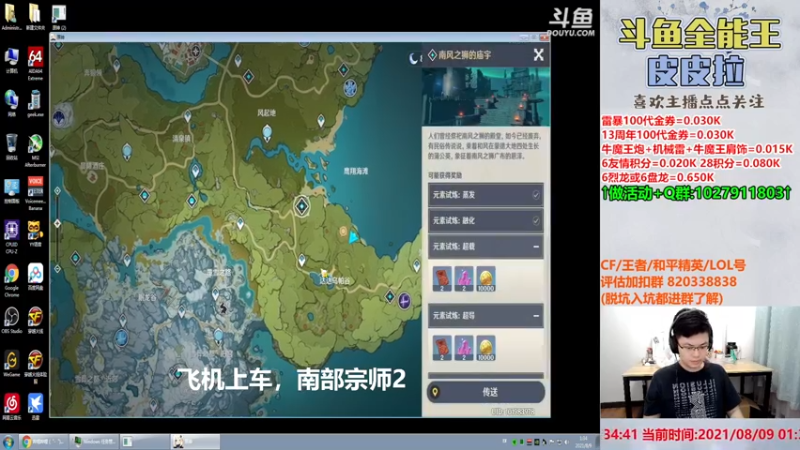Open the 网络 network desktop icon
The width and height of the screenshot is (800, 450).
(11, 104)
